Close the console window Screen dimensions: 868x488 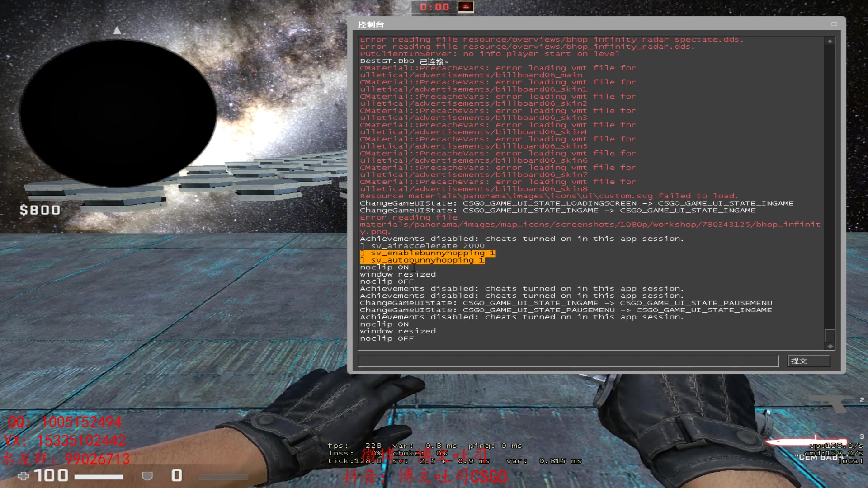pyautogui.click(x=834, y=24)
